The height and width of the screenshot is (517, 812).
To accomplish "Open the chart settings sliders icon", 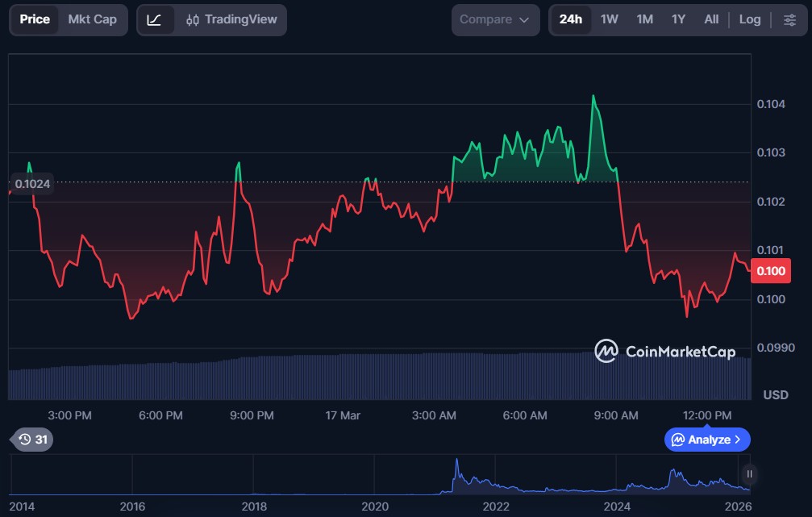I will point(789,20).
